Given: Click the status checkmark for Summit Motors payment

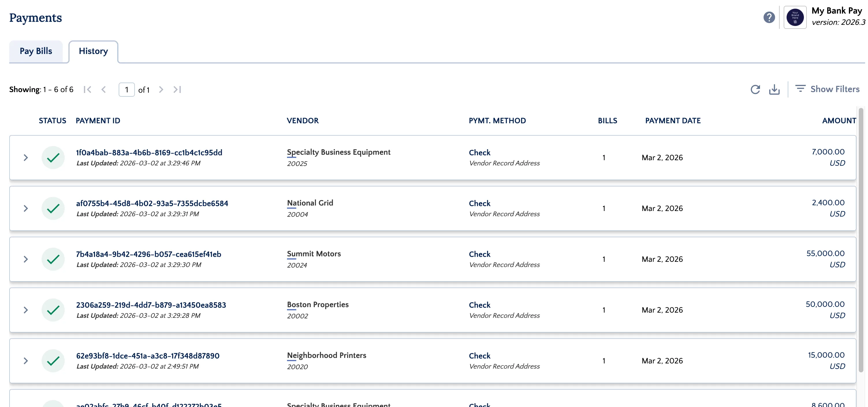Looking at the screenshot, I should pyautogui.click(x=53, y=259).
